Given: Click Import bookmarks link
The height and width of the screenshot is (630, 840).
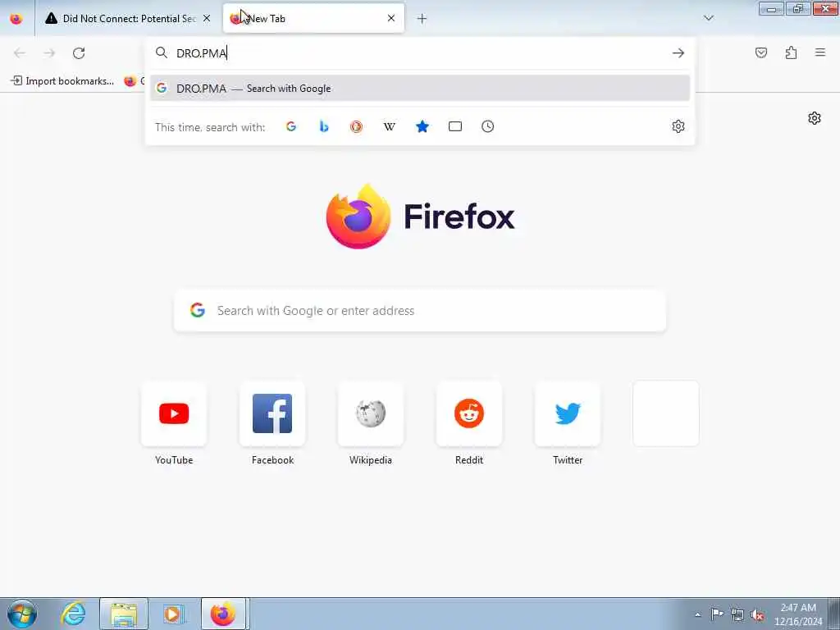Looking at the screenshot, I should 62,81.
